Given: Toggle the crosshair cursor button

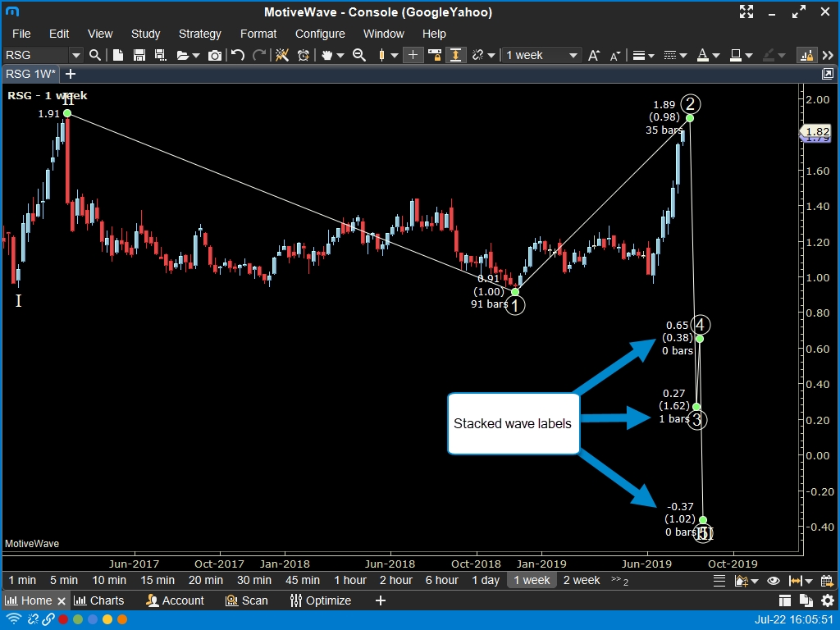Looking at the screenshot, I should 413,55.
